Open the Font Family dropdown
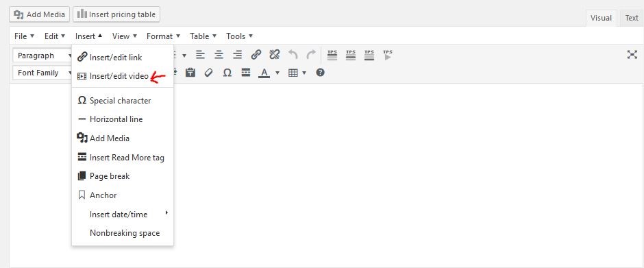 (x=42, y=73)
